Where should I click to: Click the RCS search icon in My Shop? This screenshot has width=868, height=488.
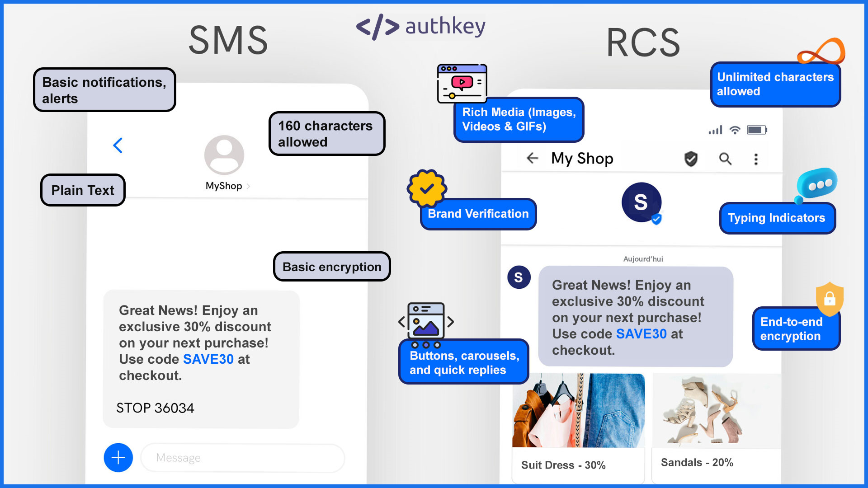[726, 158]
